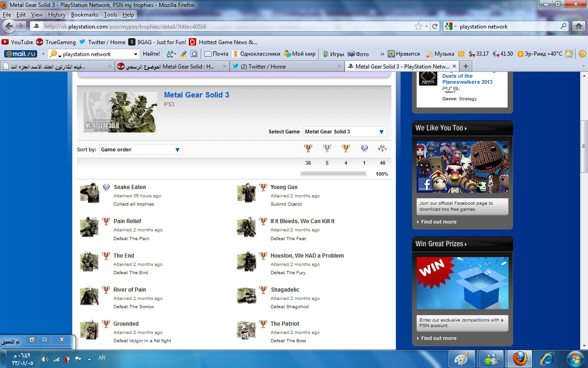Bookmark this page with the star icon
The image size is (588, 368).
pos(418,26)
